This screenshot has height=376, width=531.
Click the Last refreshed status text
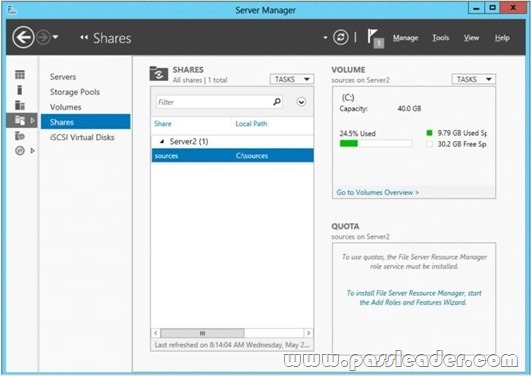(232, 345)
